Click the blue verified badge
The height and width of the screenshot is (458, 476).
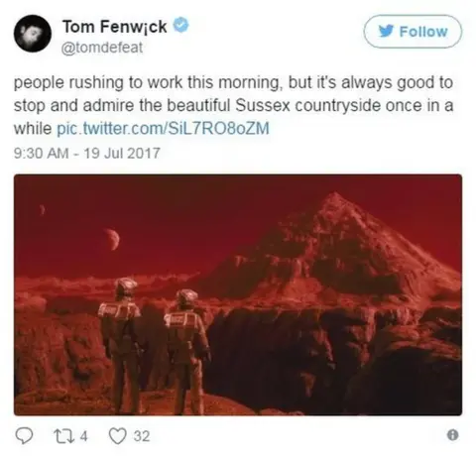coord(181,26)
